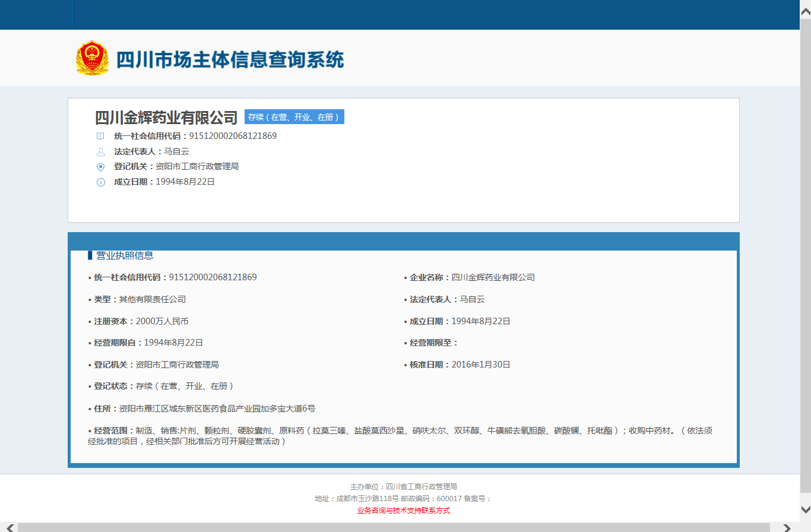Click the person icon beside the top 法定代表人

[x=100, y=151]
